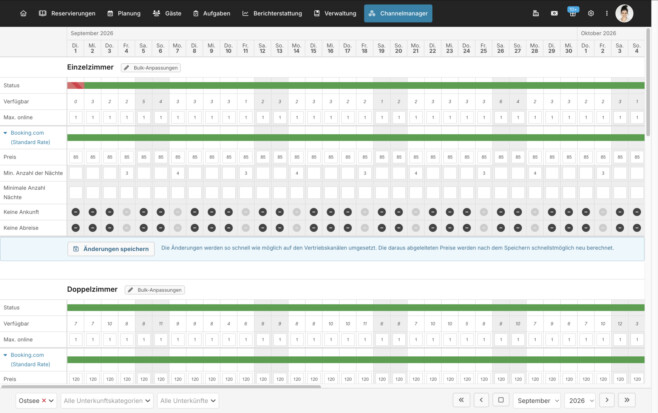Open the Ostsee location dropdown

36,400
